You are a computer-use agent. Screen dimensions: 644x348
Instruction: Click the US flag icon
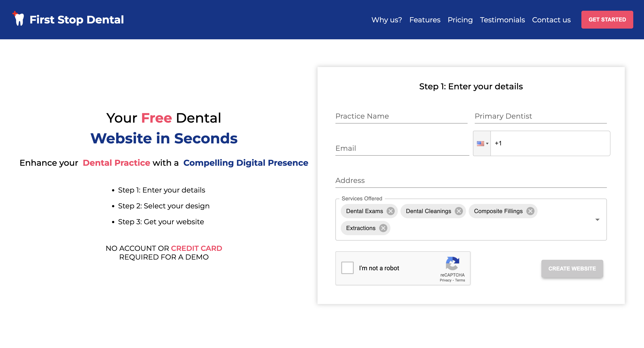click(x=480, y=144)
